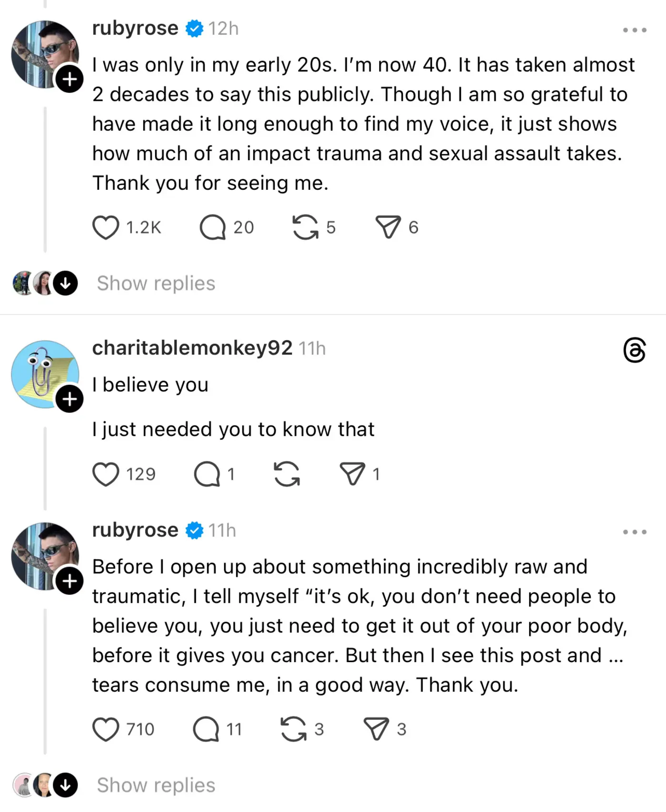Open comments on rubyrose's reply with 11 replies
This screenshot has height=812, width=666.
coord(206,729)
